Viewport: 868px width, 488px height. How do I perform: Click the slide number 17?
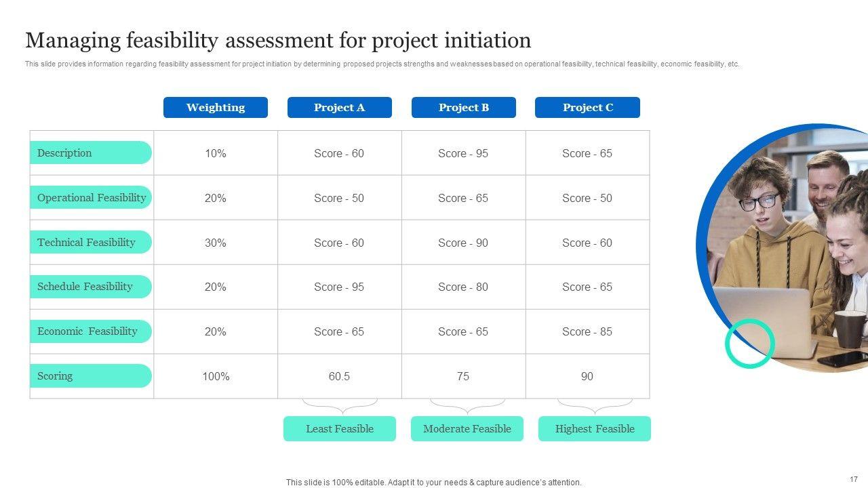853,479
